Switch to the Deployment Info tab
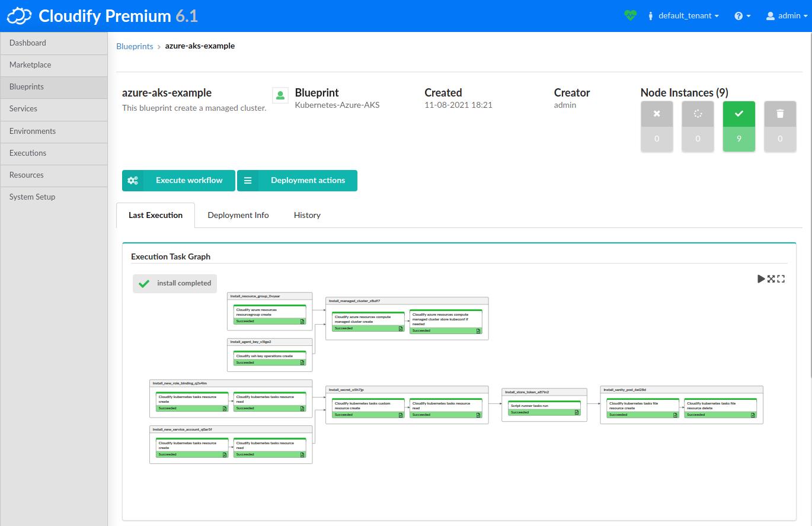The height and width of the screenshot is (526, 812). (238, 215)
